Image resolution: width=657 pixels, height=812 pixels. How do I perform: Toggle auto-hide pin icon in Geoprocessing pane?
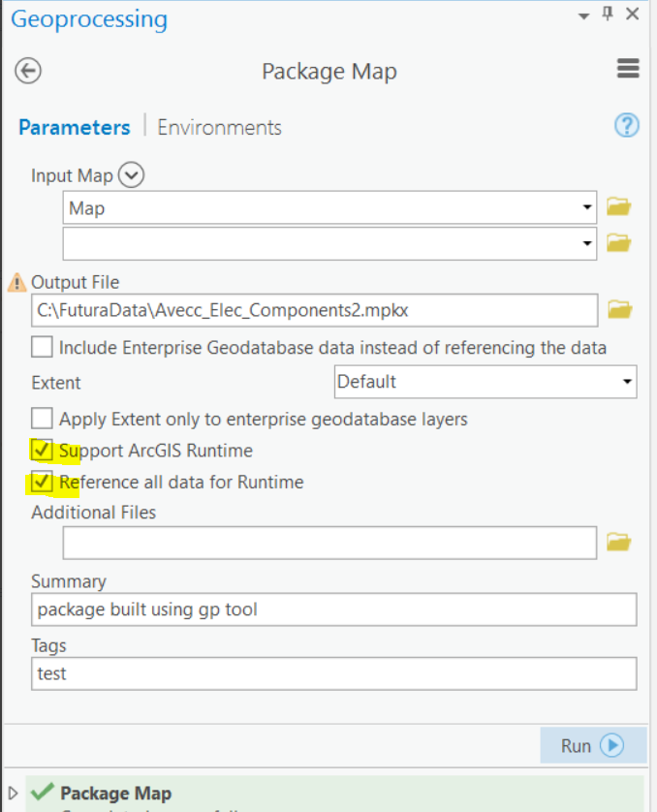pyautogui.click(x=608, y=14)
